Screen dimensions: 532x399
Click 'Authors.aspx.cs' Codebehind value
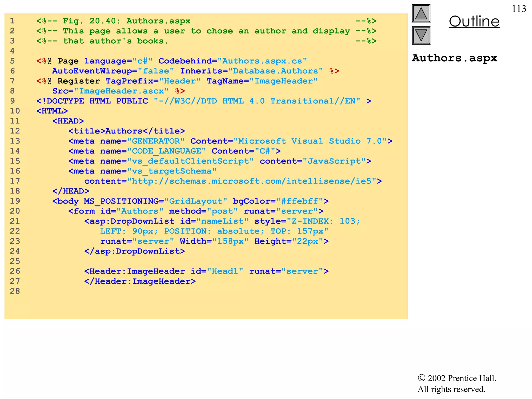pos(262,61)
